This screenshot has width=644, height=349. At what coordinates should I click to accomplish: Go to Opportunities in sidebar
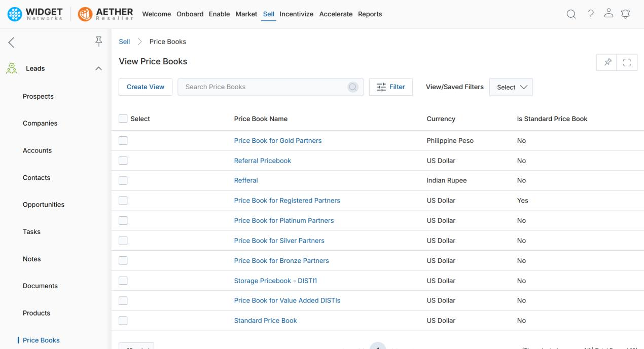(44, 205)
